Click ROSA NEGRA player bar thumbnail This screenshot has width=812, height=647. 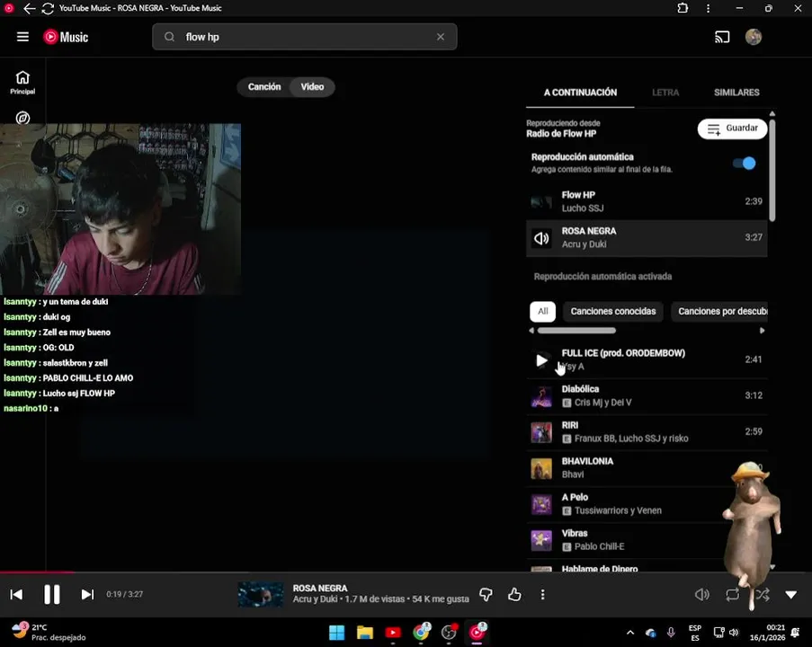[x=261, y=594]
